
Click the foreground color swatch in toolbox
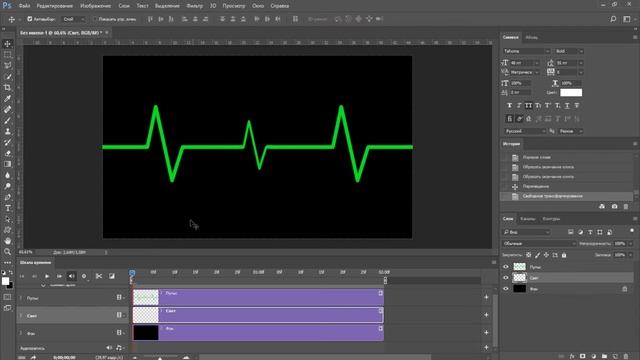click(5, 281)
